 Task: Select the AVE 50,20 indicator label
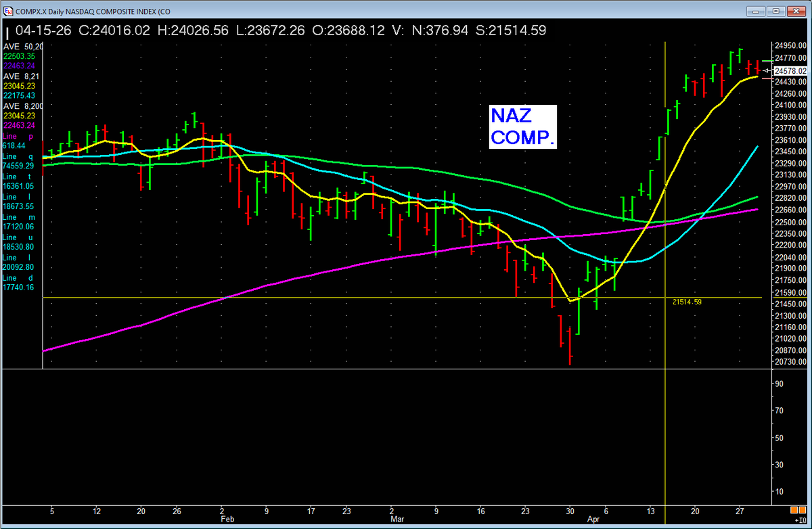point(23,46)
